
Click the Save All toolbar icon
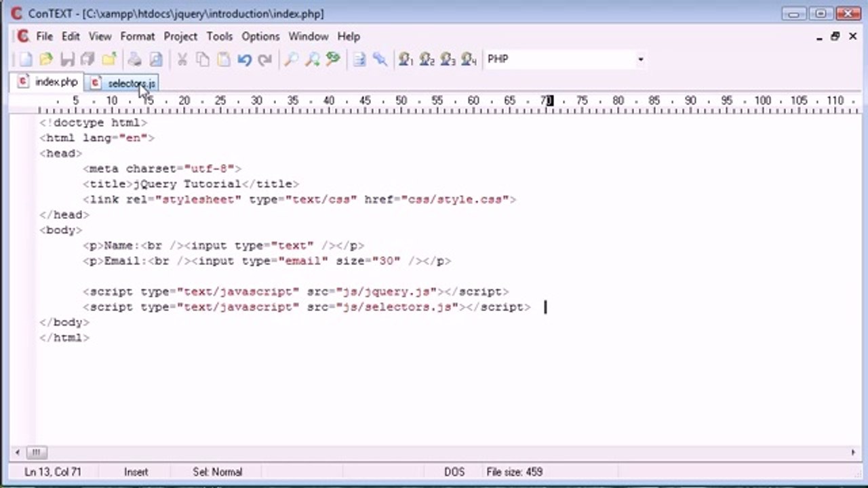[88, 60]
